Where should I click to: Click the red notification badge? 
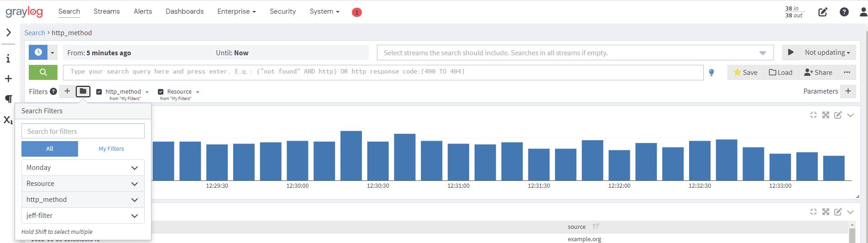(357, 12)
